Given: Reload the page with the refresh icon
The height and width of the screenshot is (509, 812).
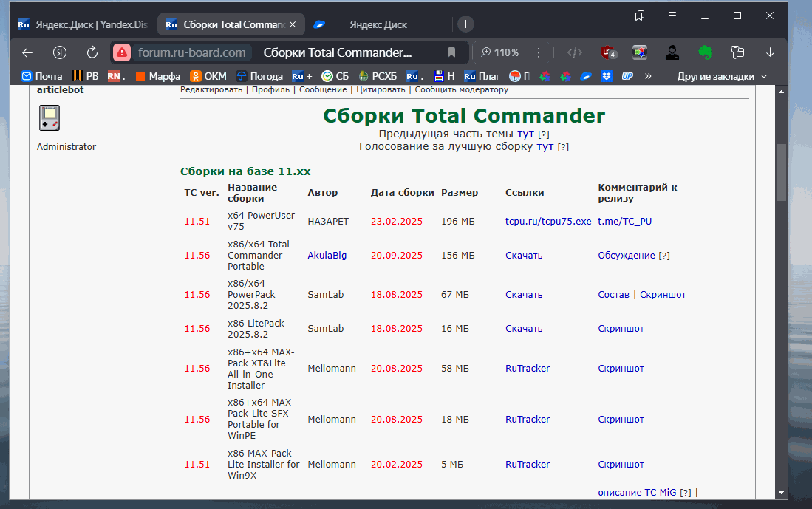Looking at the screenshot, I should pos(92,52).
